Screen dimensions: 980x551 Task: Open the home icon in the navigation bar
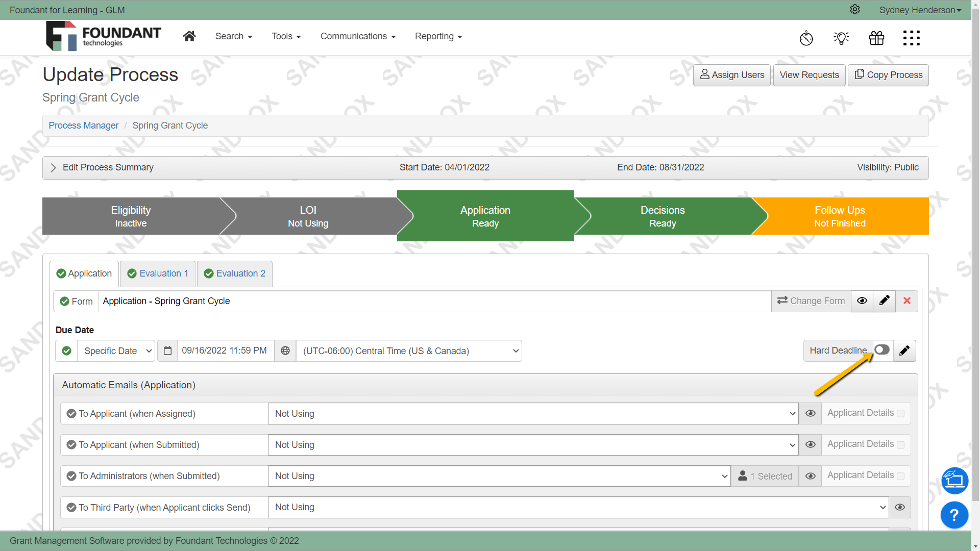click(189, 36)
